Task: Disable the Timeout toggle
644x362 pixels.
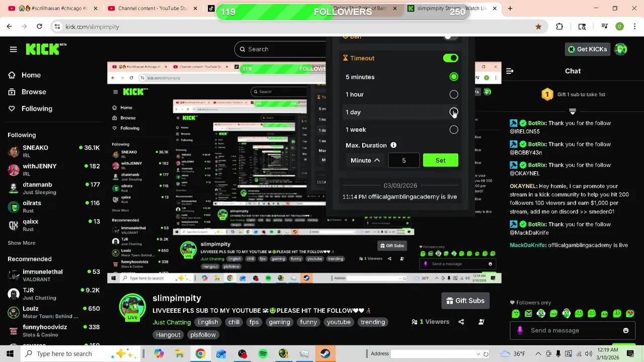Action: coord(450,58)
